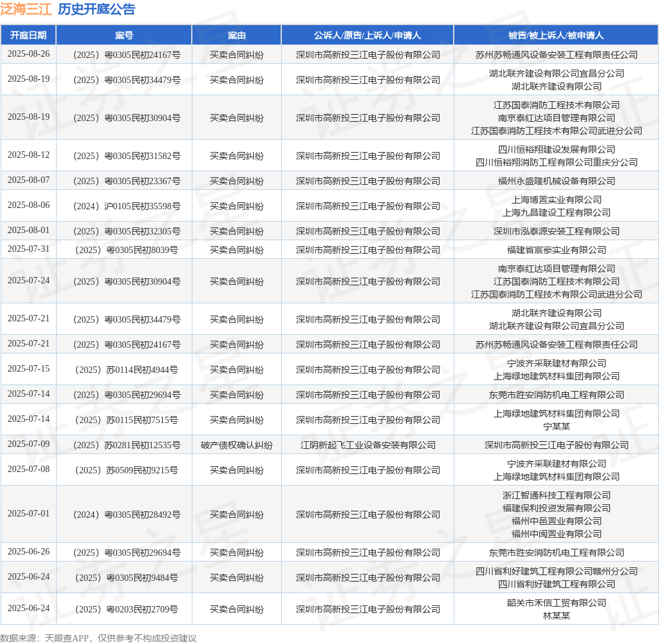Click plaintiff 江阴新起飞工业设备安装有限公司
The width and height of the screenshot is (659, 644).
pos(367,445)
